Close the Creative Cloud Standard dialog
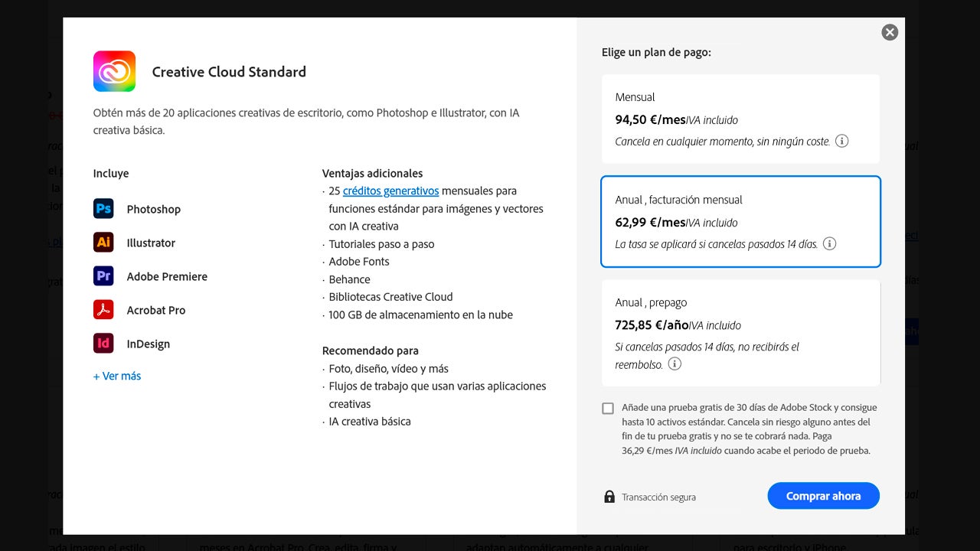The width and height of the screenshot is (980, 551). click(x=890, y=32)
